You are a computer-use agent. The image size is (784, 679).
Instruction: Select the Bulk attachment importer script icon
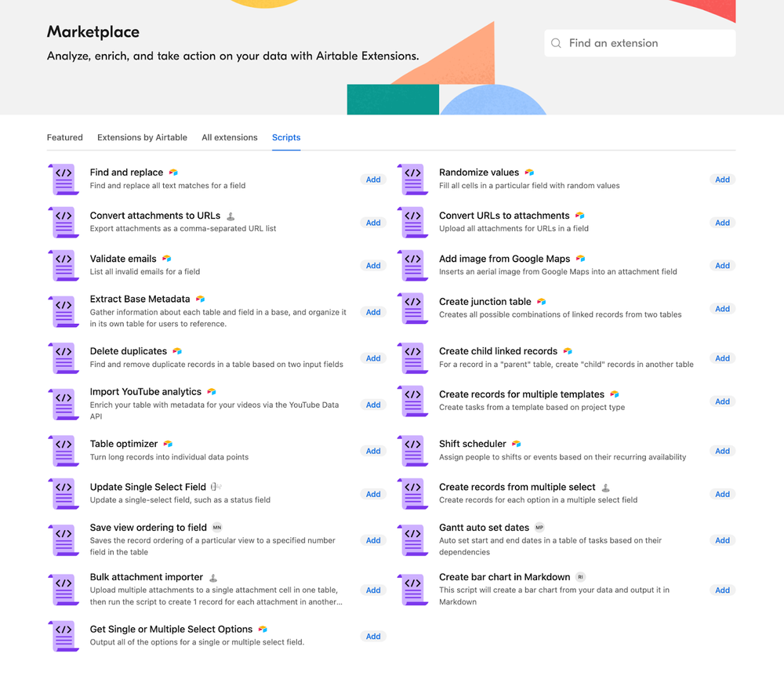(x=64, y=590)
